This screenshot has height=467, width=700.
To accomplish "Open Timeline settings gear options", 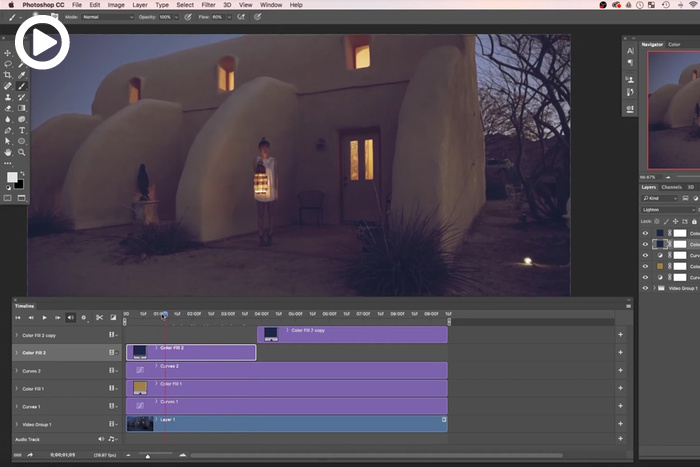I will tap(83, 317).
